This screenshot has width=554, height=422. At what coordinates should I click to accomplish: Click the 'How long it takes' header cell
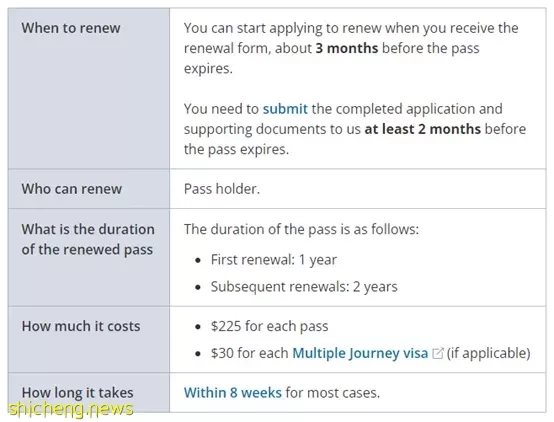[x=89, y=392]
